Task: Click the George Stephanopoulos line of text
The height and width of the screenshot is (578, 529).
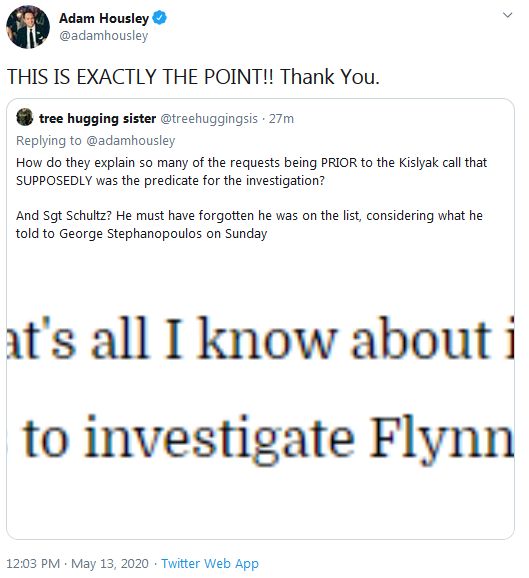Action: coord(142,233)
